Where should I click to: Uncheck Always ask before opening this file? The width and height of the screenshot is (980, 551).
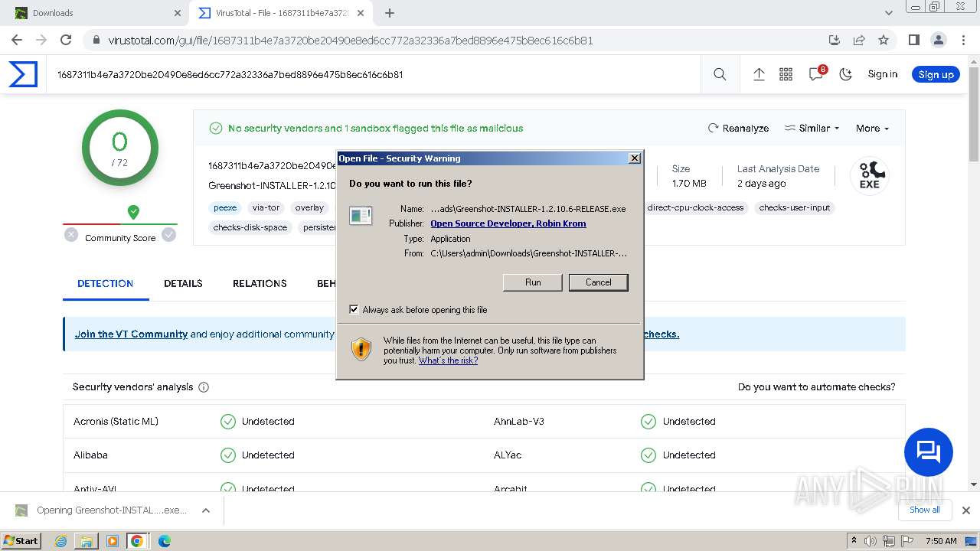coord(354,310)
